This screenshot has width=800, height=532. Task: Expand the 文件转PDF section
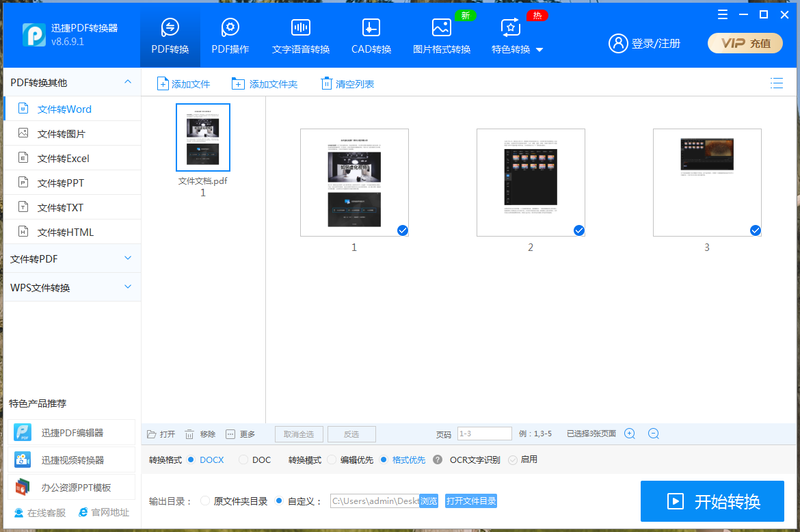coord(72,258)
